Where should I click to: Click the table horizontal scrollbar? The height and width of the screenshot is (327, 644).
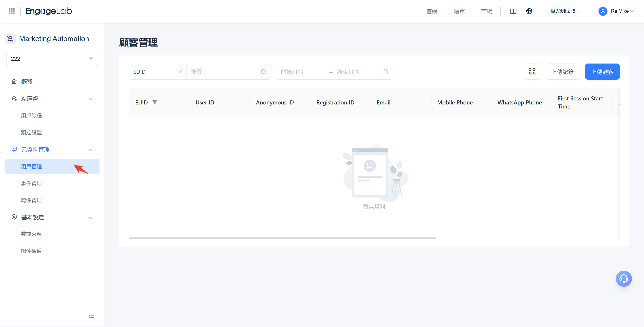point(282,238)
